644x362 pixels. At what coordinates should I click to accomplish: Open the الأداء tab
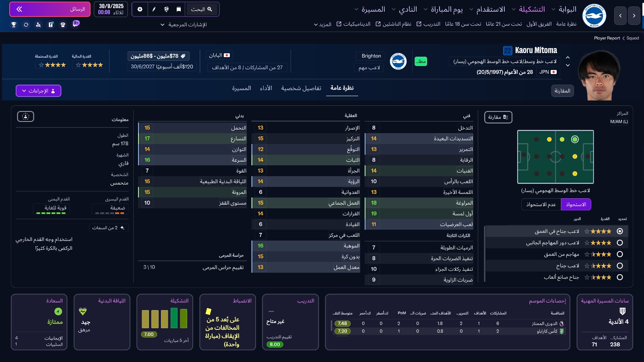pyautogui.click(x=266, y=88)
